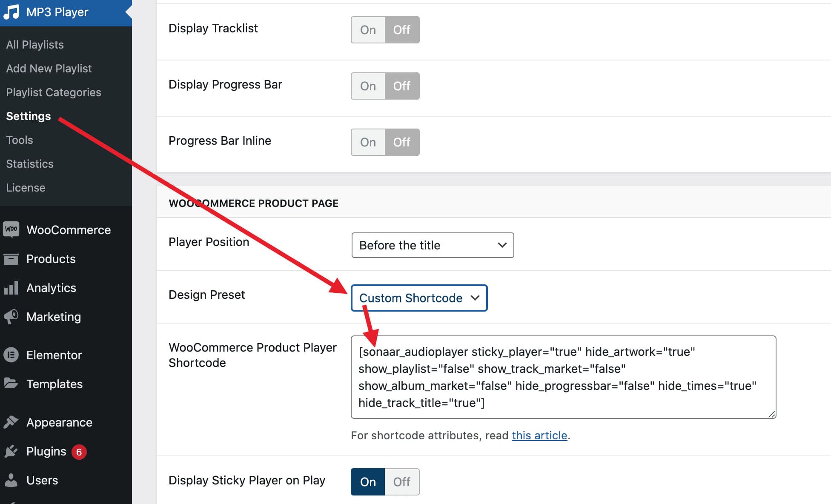The image size is (831, 504).
Task: Click the Appearance paintbrush icon
Action: tap(11, 422)
